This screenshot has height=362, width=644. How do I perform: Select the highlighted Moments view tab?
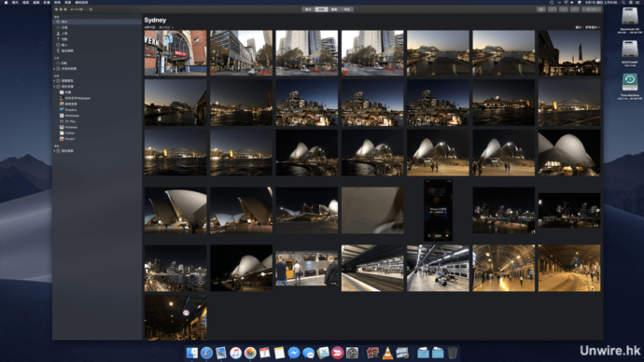(321, 9)
